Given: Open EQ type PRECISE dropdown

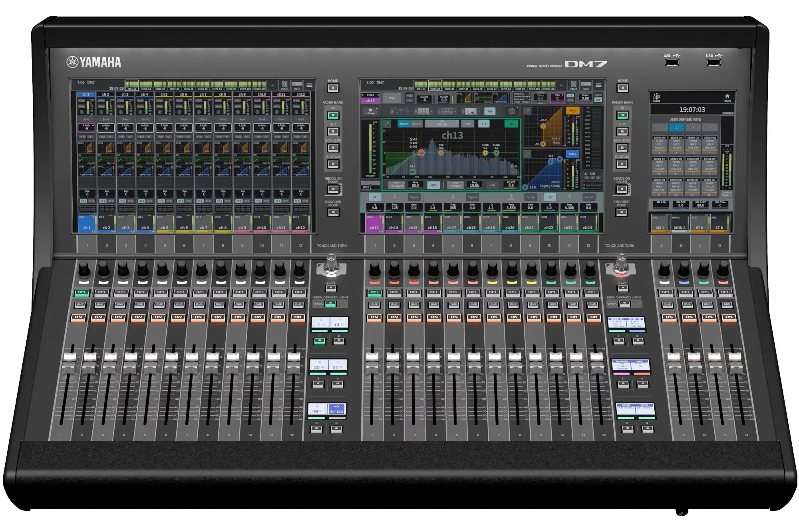Looking at the screenshot, I should (441, 124).
